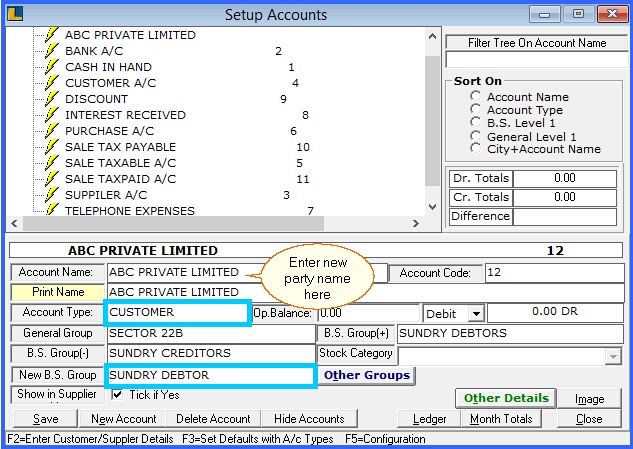
Task: Click the pencil icon beside BANK A/C
Action: [53, 51]
